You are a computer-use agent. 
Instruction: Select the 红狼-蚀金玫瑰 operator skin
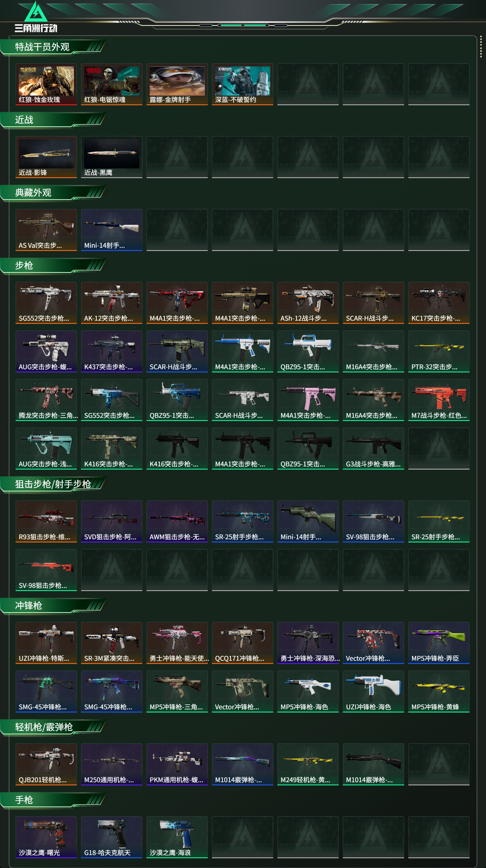coord(46,84)
